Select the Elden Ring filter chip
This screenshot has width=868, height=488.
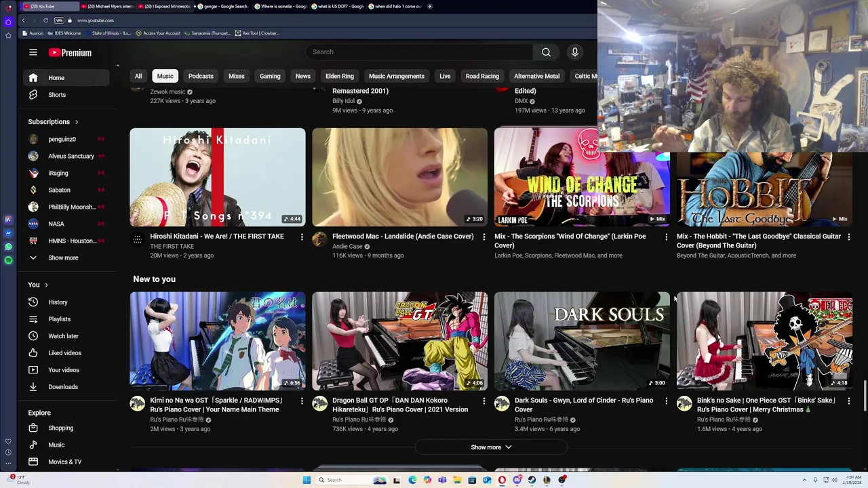(340, 77)
